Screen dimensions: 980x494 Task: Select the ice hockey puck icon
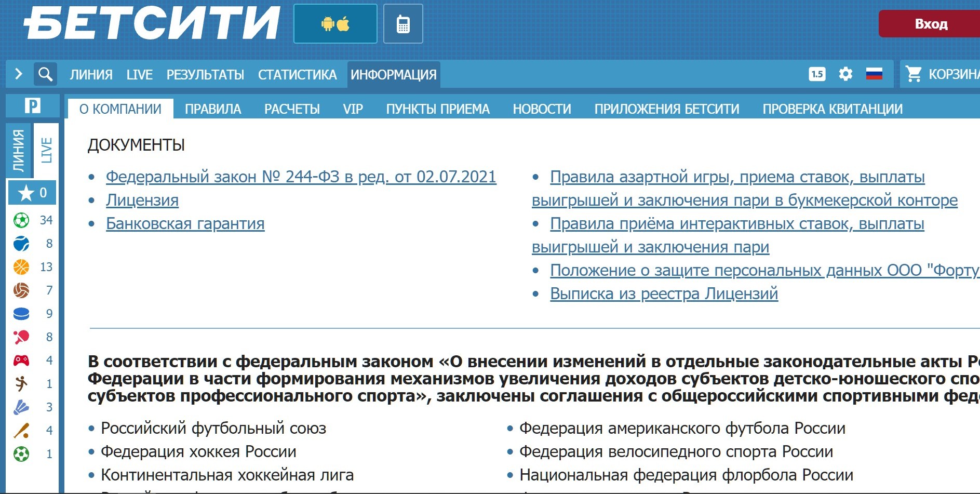[21, 314]
